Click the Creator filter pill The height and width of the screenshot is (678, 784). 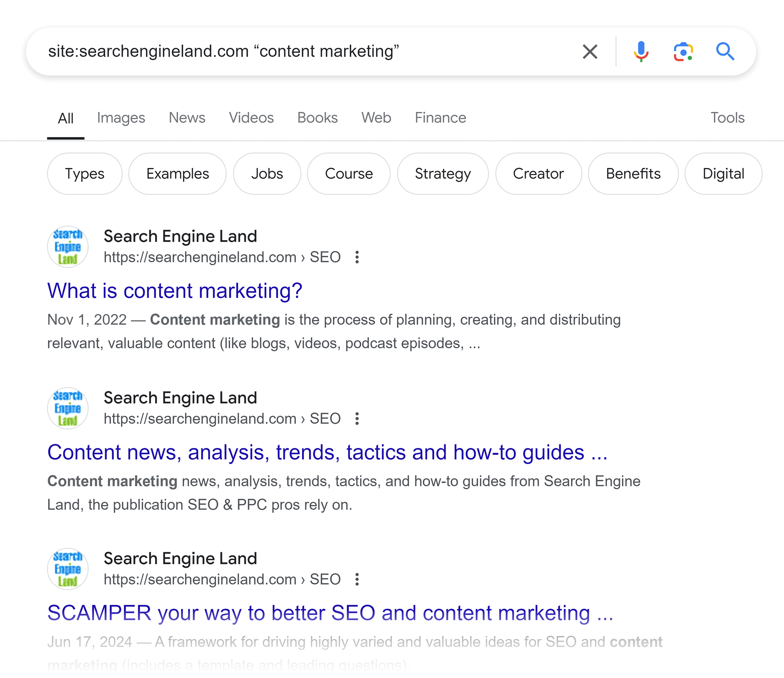539,175
